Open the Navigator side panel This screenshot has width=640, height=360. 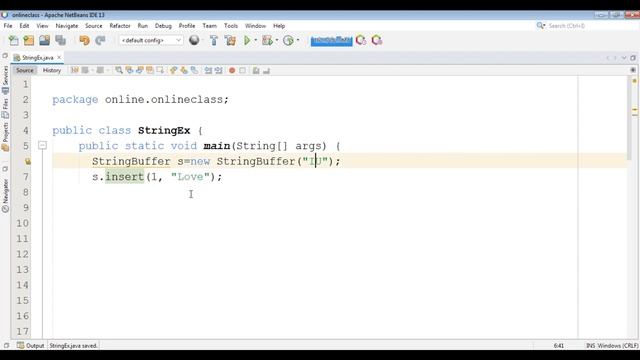(5, 196)
